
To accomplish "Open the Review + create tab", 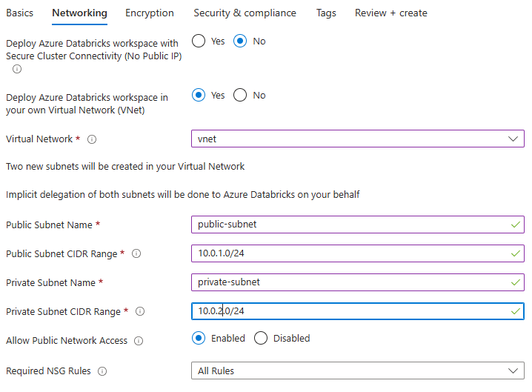I will coord(390,13).
